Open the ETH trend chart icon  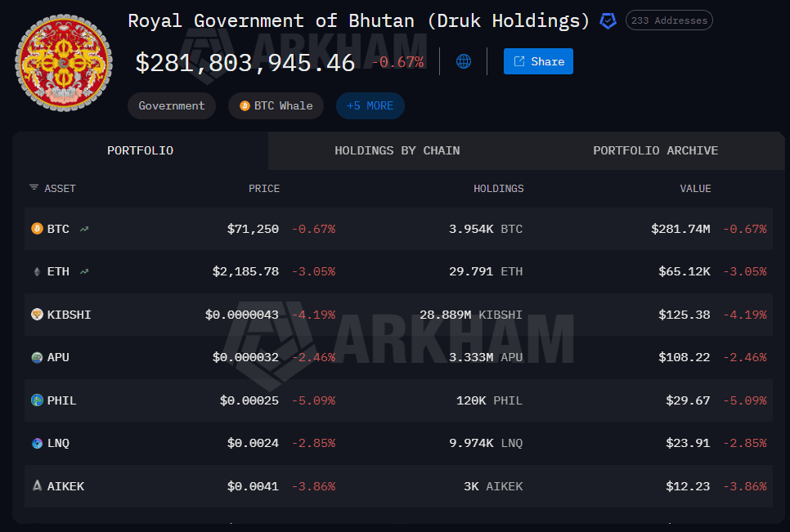coord(84,272)
